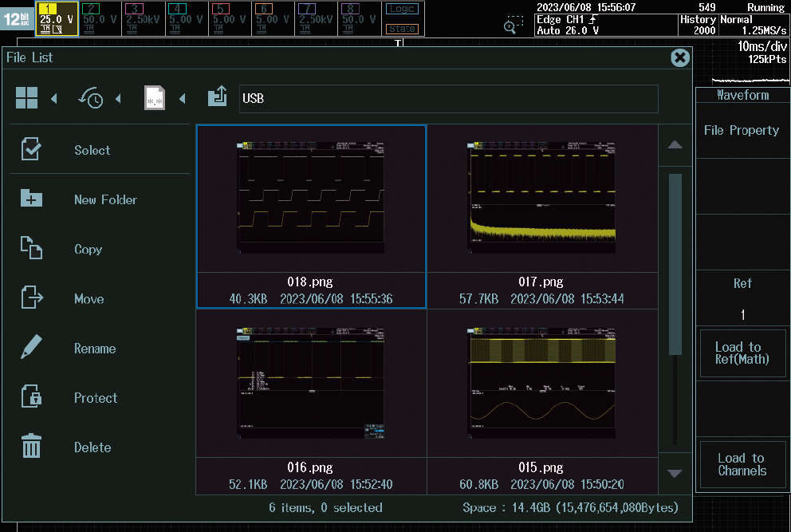The image size is (791, 532).
Task: Select the 015.png thumbnail
Action: 541,383
